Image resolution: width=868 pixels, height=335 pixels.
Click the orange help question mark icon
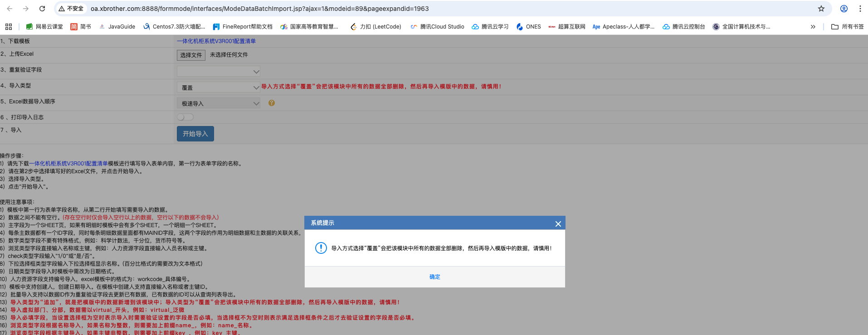tap(272, 103)
